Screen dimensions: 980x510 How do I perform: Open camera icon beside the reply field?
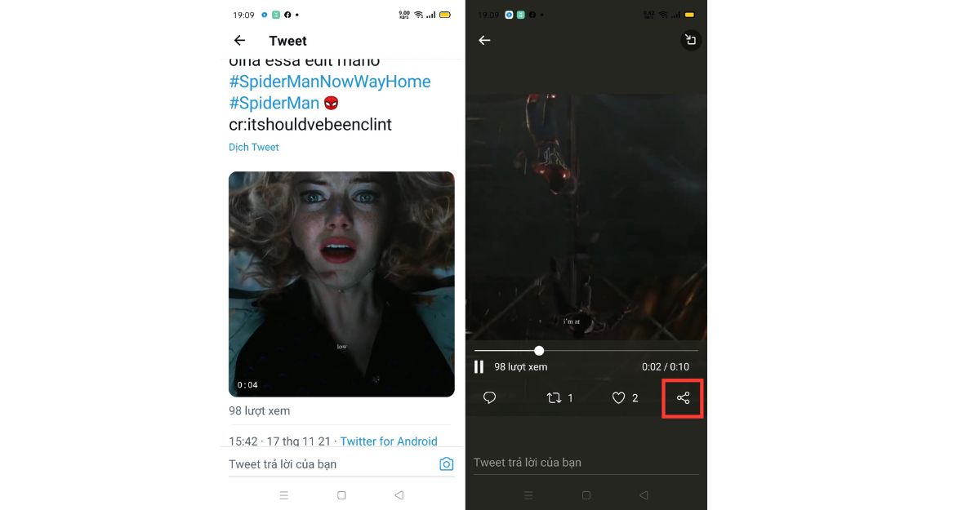click(x=446, y=464)
